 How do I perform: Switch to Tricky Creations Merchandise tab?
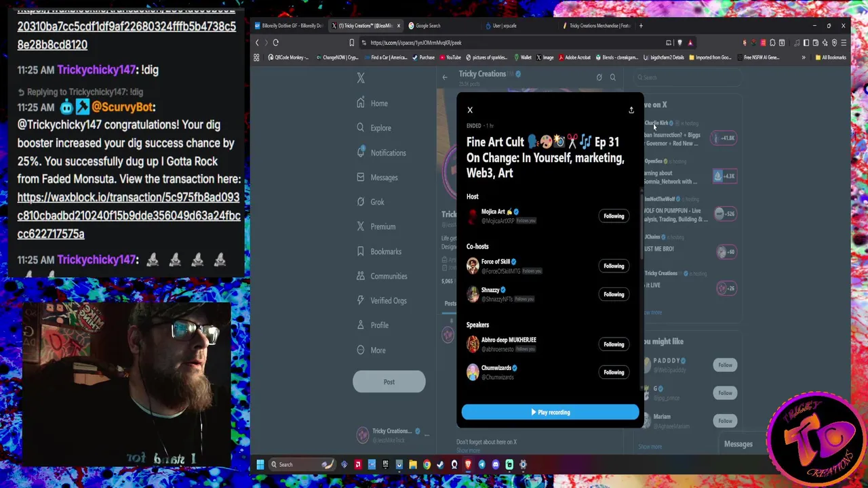coord(597,26)
